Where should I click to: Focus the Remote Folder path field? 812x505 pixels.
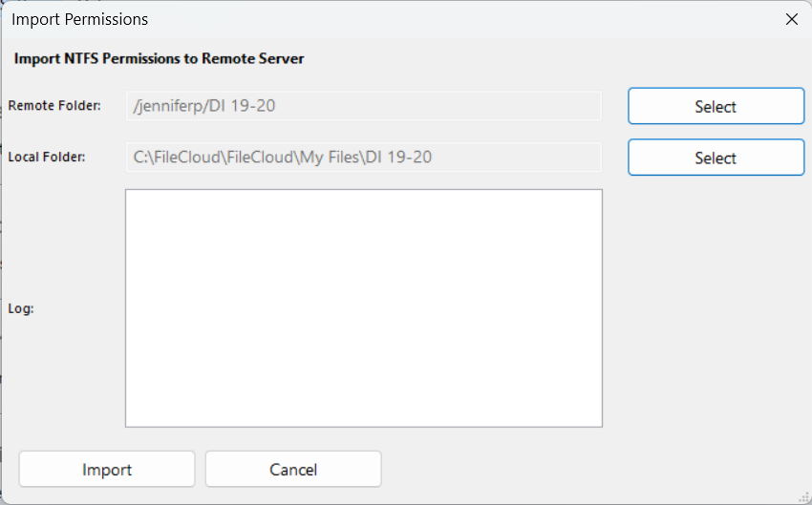(363, 106)
